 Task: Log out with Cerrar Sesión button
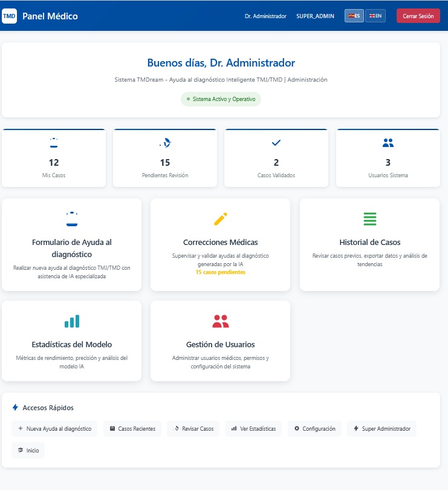[418, 16]
